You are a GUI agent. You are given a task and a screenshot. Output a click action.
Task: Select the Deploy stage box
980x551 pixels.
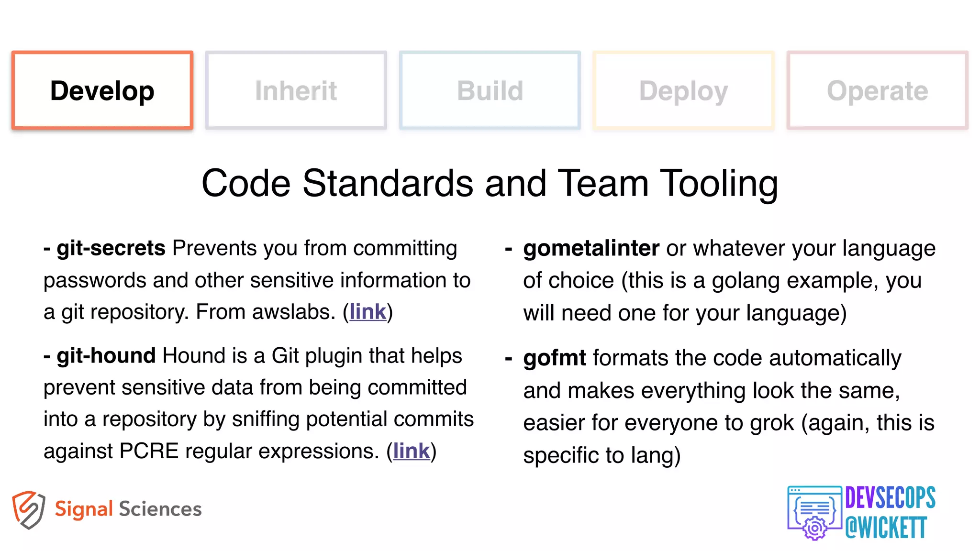(x=684, y=90)
